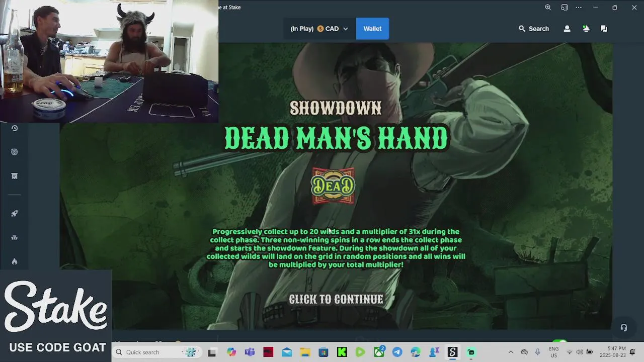Open Microsoft Edge on the taskbar
The width and height of the screenshot is (644, 362).
(x=416, y=352)
